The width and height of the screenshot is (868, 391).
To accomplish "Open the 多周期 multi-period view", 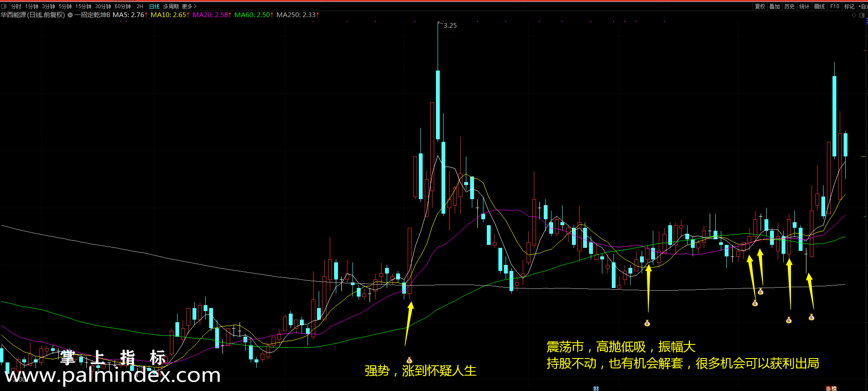I will coord(171,6).
